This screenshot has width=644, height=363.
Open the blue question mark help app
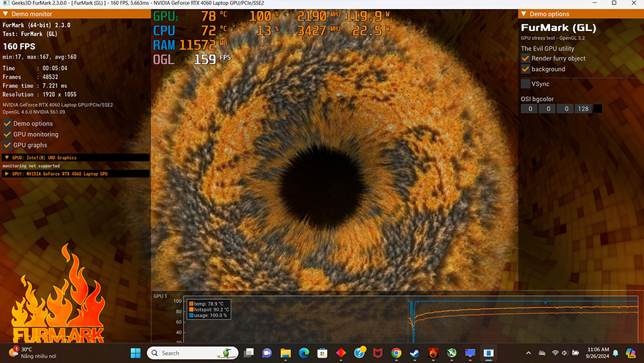click(360, 352)
